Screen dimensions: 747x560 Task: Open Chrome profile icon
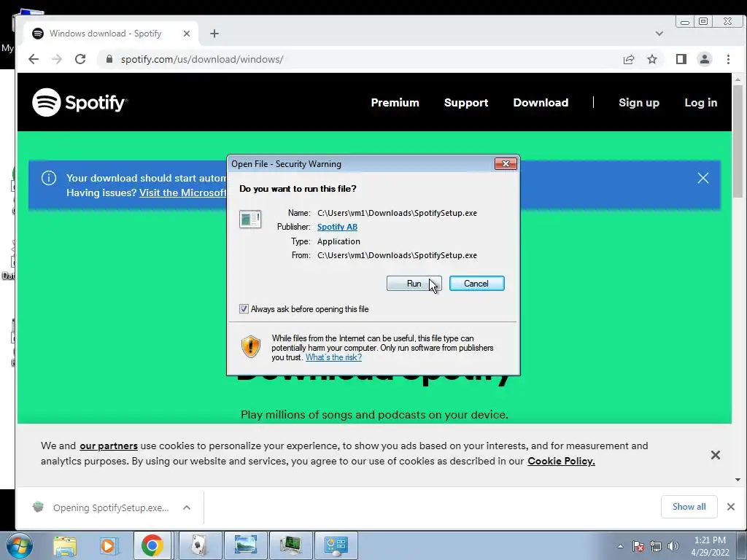705,59
